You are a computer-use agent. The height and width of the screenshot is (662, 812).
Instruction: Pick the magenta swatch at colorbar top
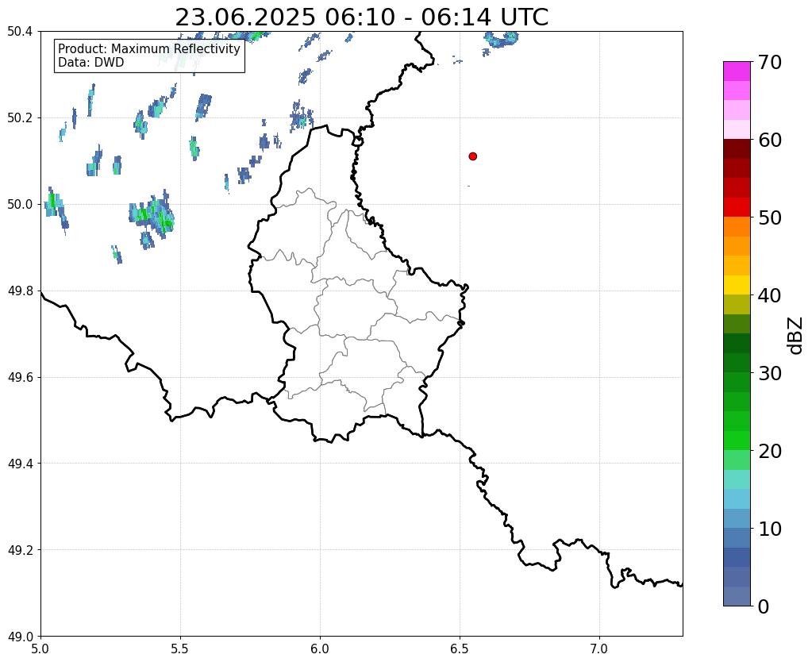pyautogui.click(x=737, y=71)
